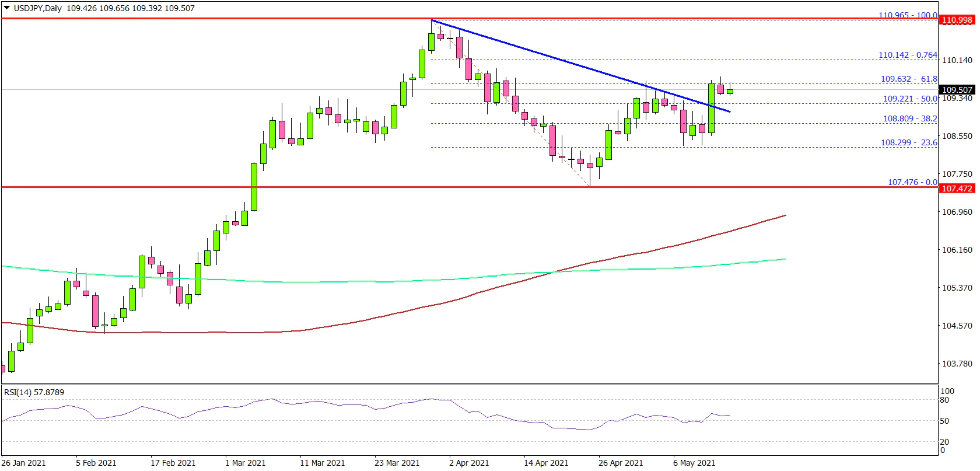
Task: Select the 109.221 - 50.0 Fibonacci label
Action: (x=909, y=99)
